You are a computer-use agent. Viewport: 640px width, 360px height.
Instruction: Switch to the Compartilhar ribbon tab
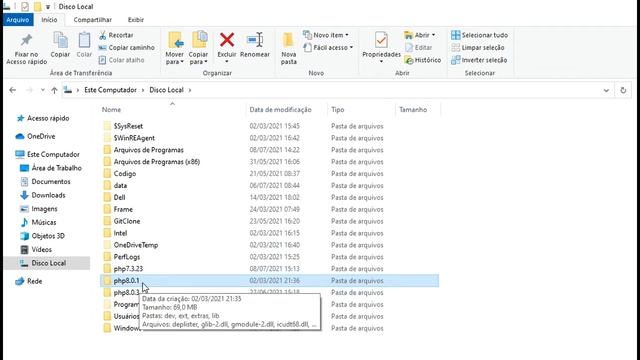tap(93, 20)
